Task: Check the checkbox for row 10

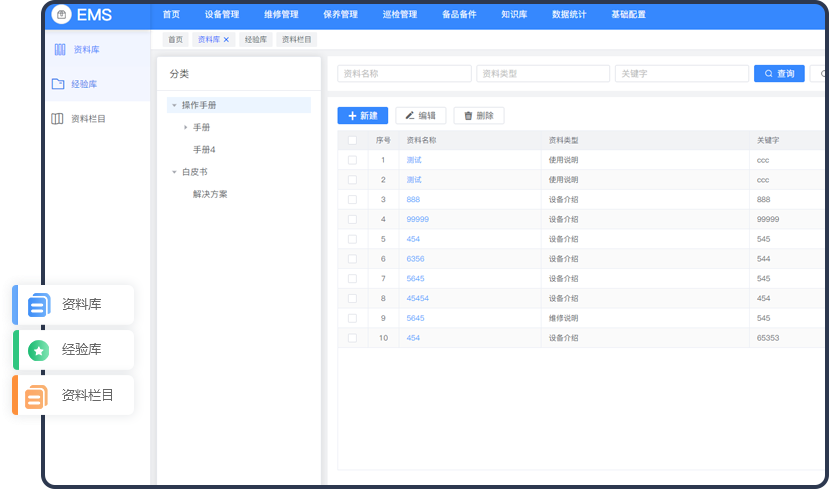Action: pos(352,338)
